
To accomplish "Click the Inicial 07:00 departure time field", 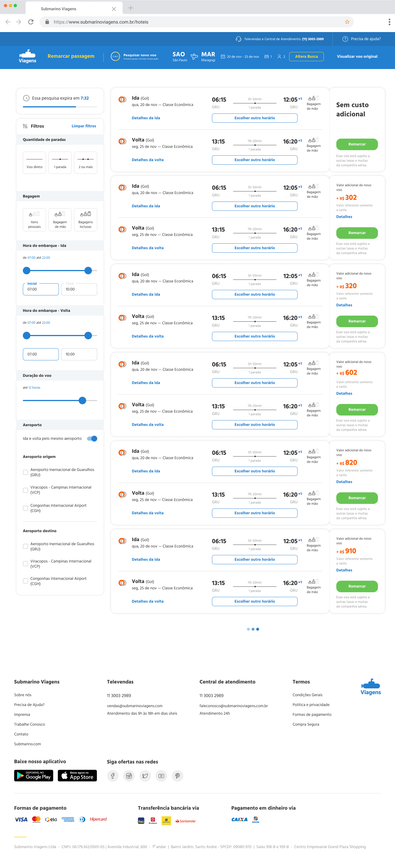I will coord(41,289).
